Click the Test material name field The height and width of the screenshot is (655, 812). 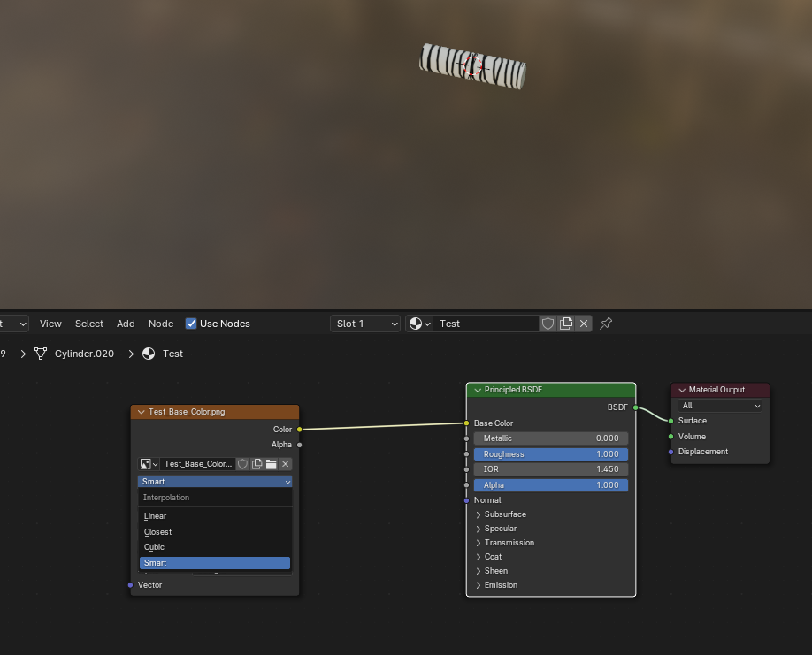click(486, 324)
